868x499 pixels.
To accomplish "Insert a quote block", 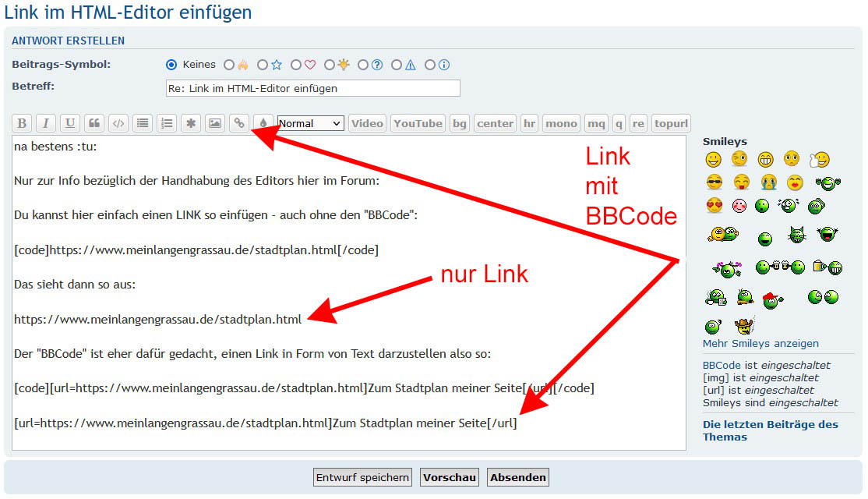I will click(94, 123).
